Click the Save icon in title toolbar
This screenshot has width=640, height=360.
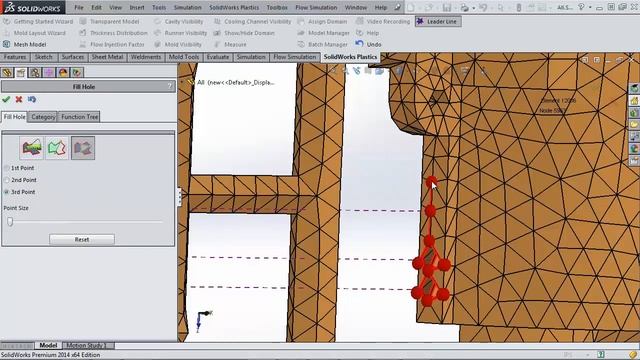(x=447, y=7)
